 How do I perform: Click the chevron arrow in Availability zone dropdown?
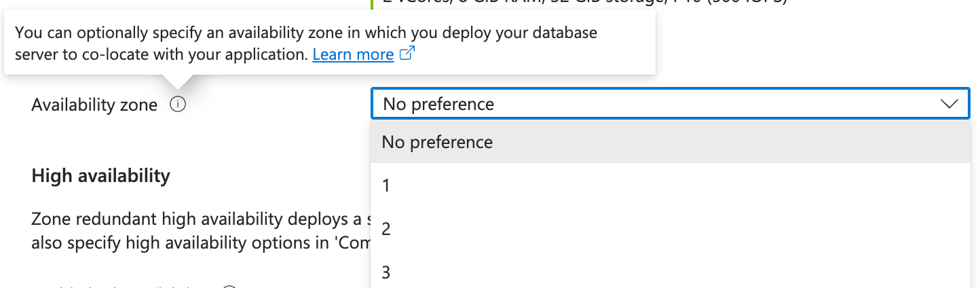pos(948,105)
